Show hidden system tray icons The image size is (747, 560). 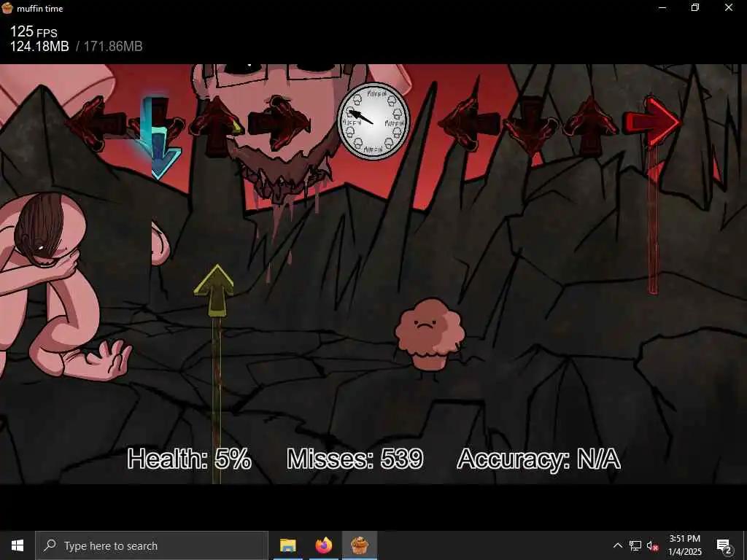(x=617, y=545)
